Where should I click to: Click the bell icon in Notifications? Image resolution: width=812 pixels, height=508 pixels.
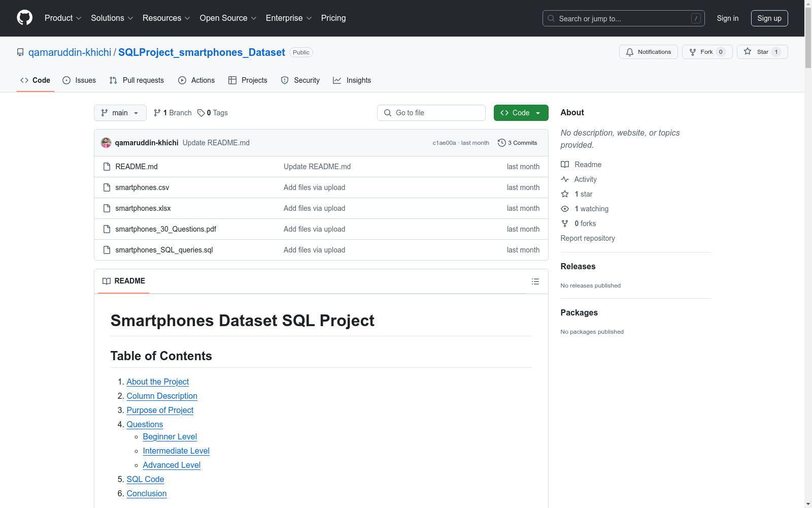pos(630,52)
